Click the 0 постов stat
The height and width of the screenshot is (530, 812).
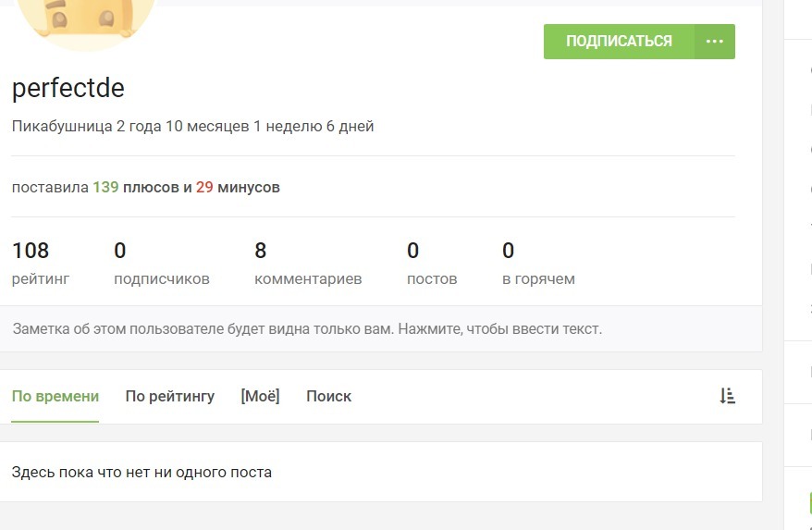click(431, 264)
